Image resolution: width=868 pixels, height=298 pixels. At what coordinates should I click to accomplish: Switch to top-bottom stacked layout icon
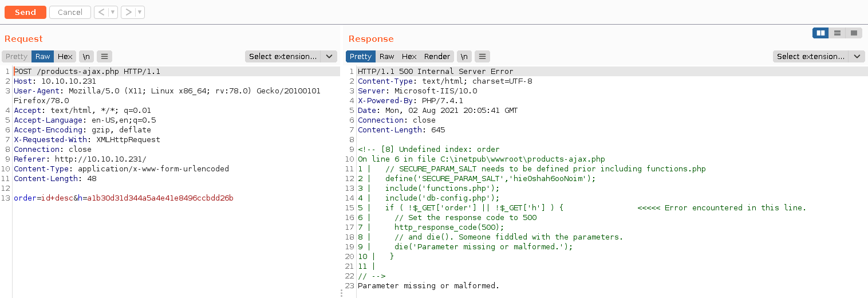coord(837,33)
